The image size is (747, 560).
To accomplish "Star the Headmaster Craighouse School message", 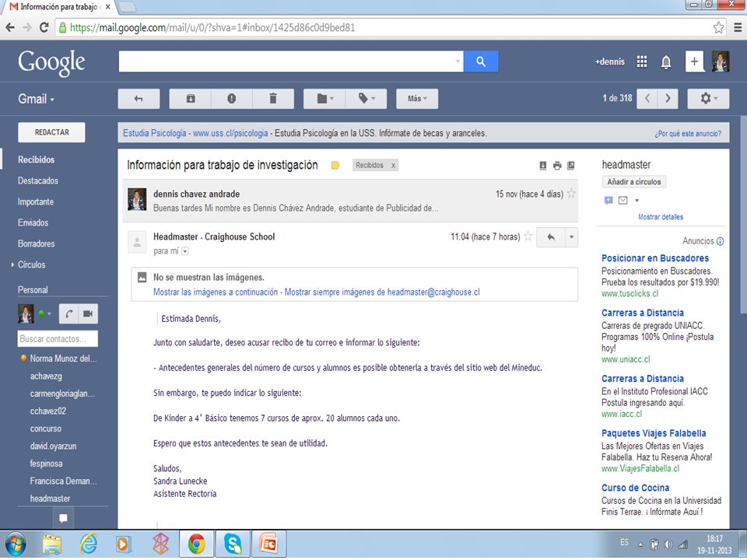I will point(528,236).
